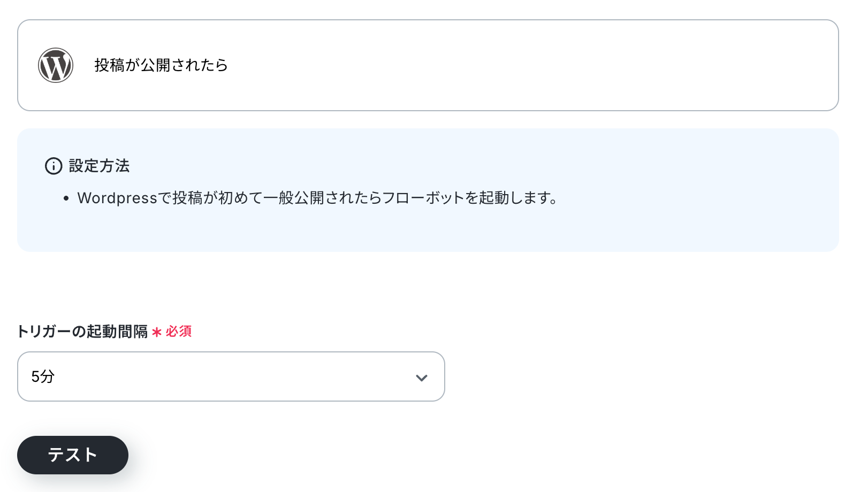Open the トリガーの起動間隔 dropdown
The image size is (868, 492).
pos(231,376)
